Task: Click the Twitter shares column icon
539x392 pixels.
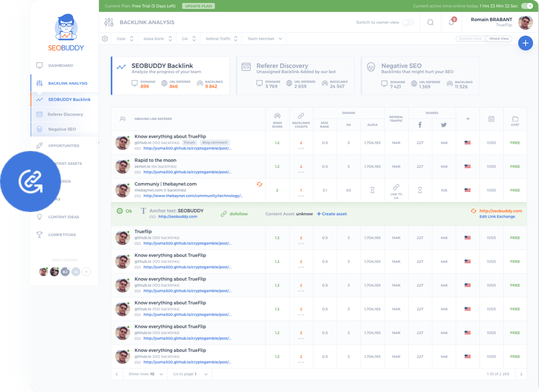Action: [444, 125]
